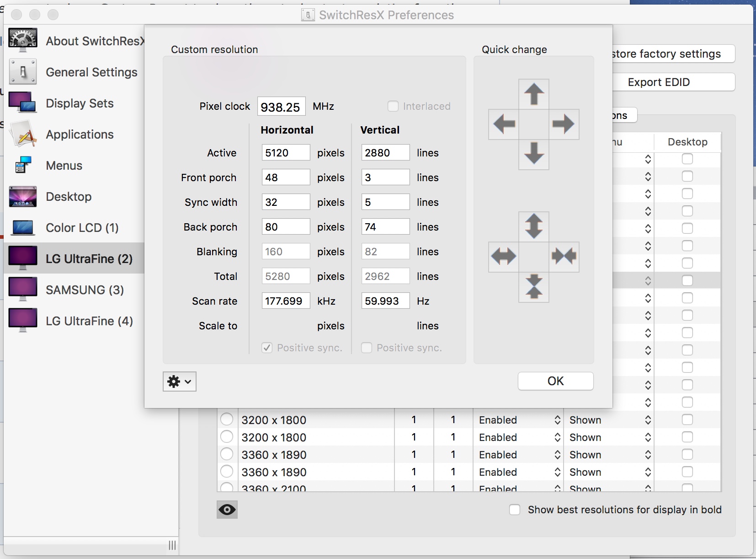This screenshot has height=559, width=756.
Task: Open the Desktop sidebar icon
Action: (23, 196)
